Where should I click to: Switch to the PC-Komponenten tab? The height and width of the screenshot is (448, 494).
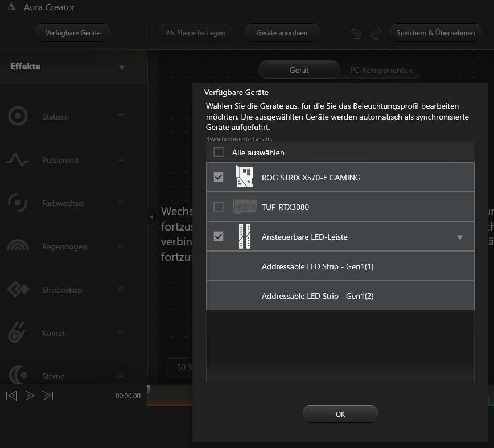pos(381,70)
